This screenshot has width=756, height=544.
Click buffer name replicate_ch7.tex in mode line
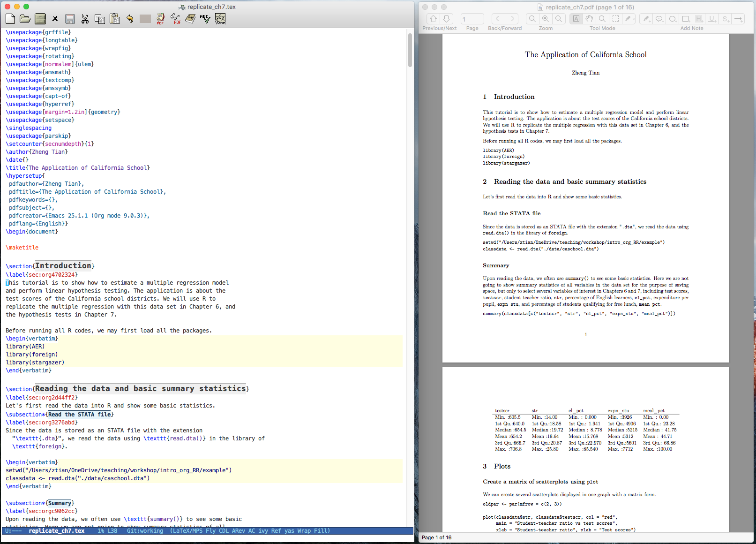click(x=57, y=531)
